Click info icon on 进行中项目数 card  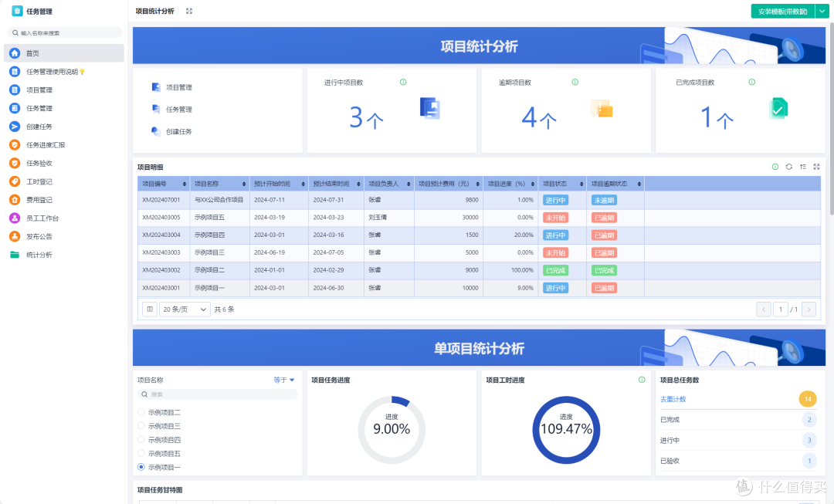(403, 82)
